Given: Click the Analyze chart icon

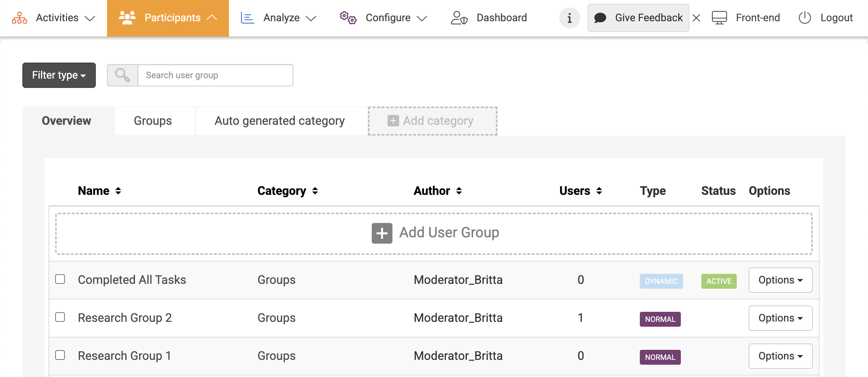Looking at the screenshot, I should (x=247, y=18).
